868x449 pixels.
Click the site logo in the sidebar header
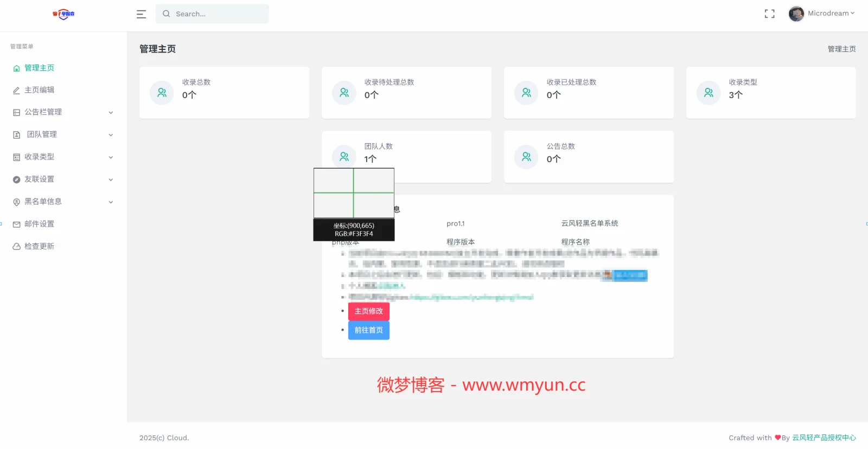[63, 14]
